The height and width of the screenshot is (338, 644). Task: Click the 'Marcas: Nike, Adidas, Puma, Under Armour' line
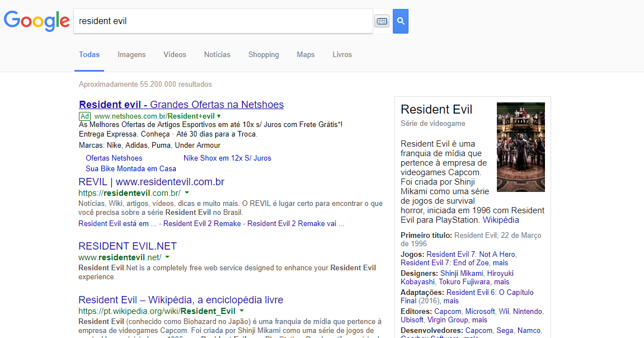point(149,145)
